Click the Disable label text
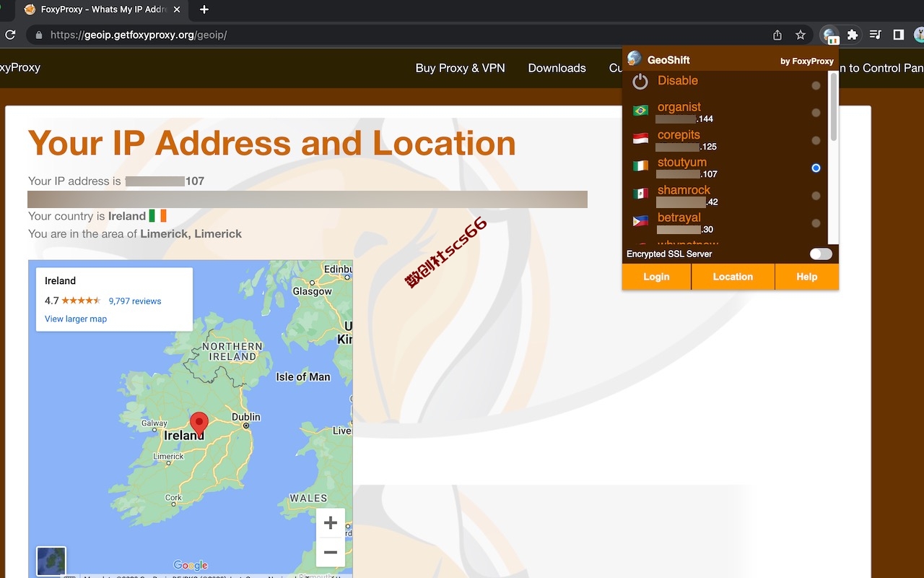 [x=677, y=80]
